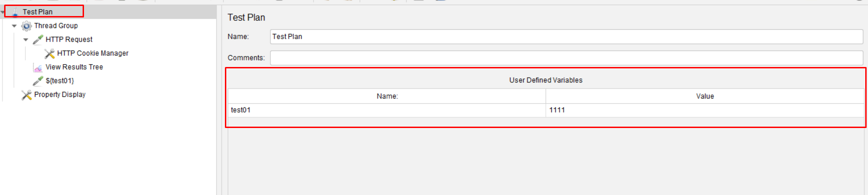Select the ${test01} tree item
This screenshot has height=195, width=868.
tap(60, 81)
